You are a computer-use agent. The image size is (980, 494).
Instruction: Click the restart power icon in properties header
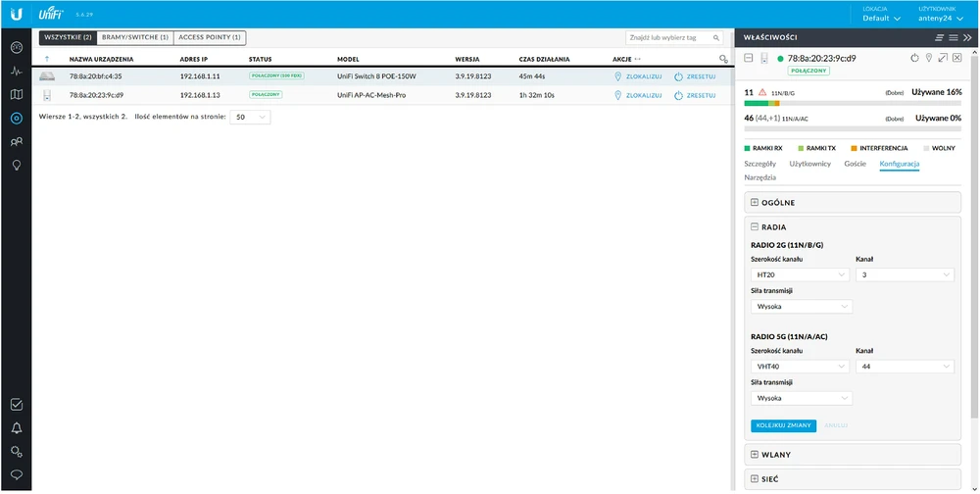(x=914, y=58)
